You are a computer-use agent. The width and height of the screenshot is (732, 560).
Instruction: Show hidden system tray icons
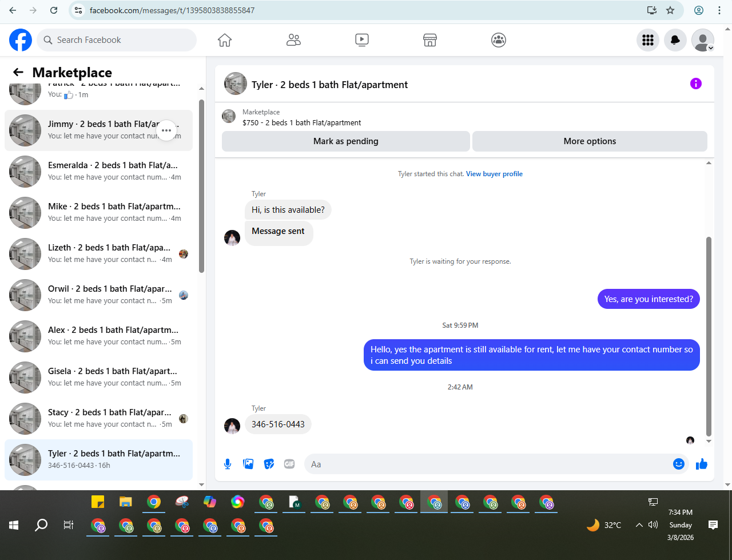click(x=639, y=525)
